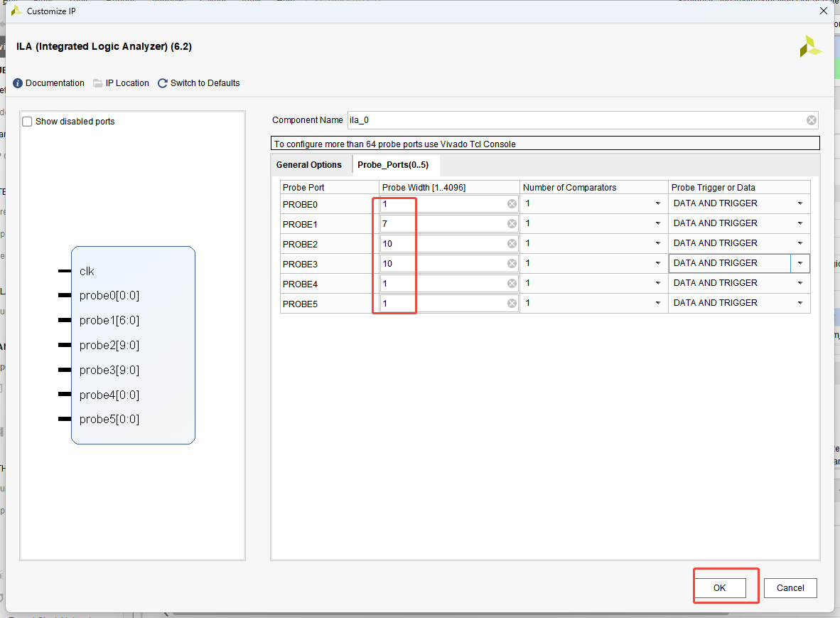The width and height of the screenshot is (840, 618).
Task: Clear the PROBE4 width value
Action: [x=512, y=283]
